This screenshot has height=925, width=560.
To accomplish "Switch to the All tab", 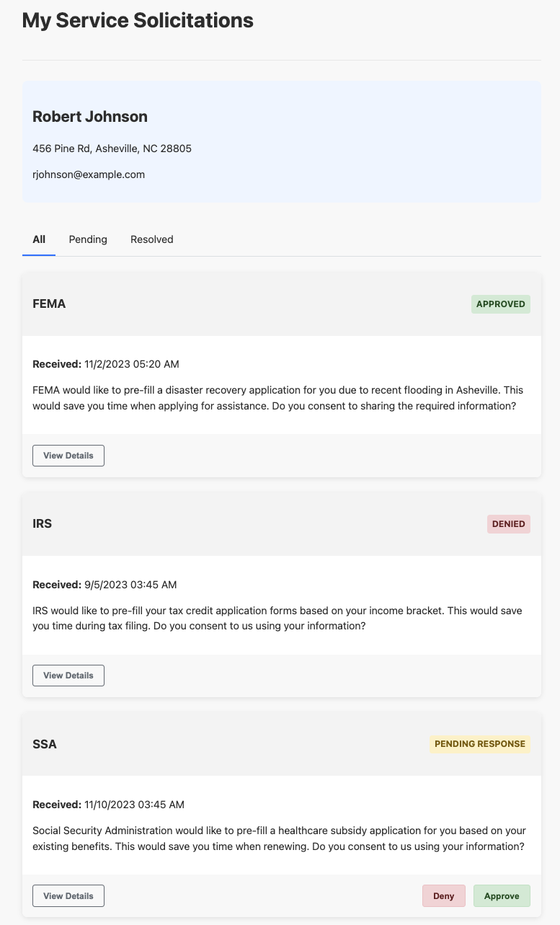I will coord(39,239).
